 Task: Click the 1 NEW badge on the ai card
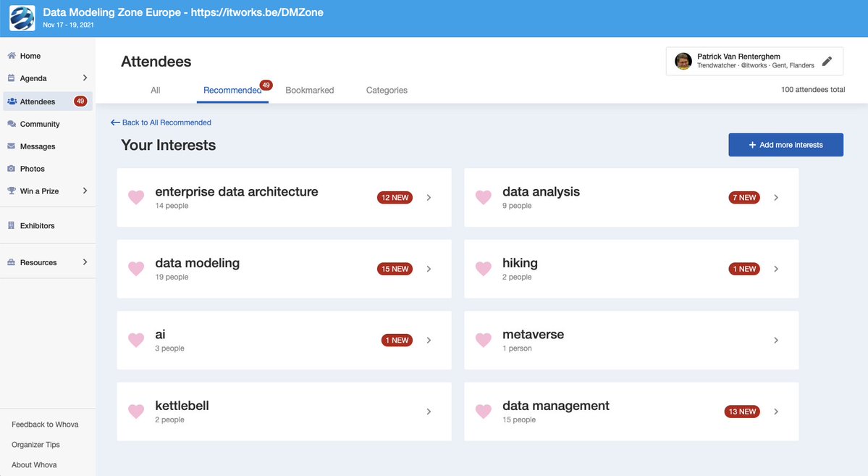click(x=397, y=341)
